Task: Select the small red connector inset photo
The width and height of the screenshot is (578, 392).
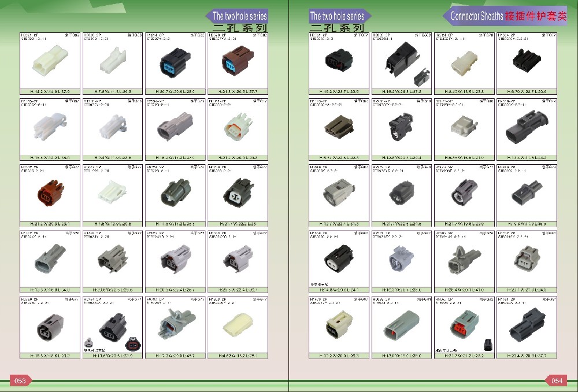Action: tap(133, 343)
